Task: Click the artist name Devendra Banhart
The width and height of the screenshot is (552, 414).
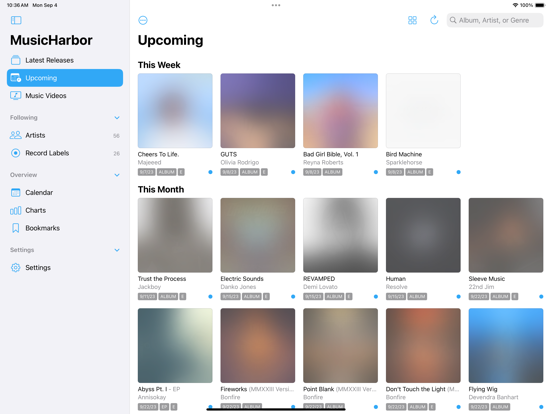Action: [x=493, y=397]
